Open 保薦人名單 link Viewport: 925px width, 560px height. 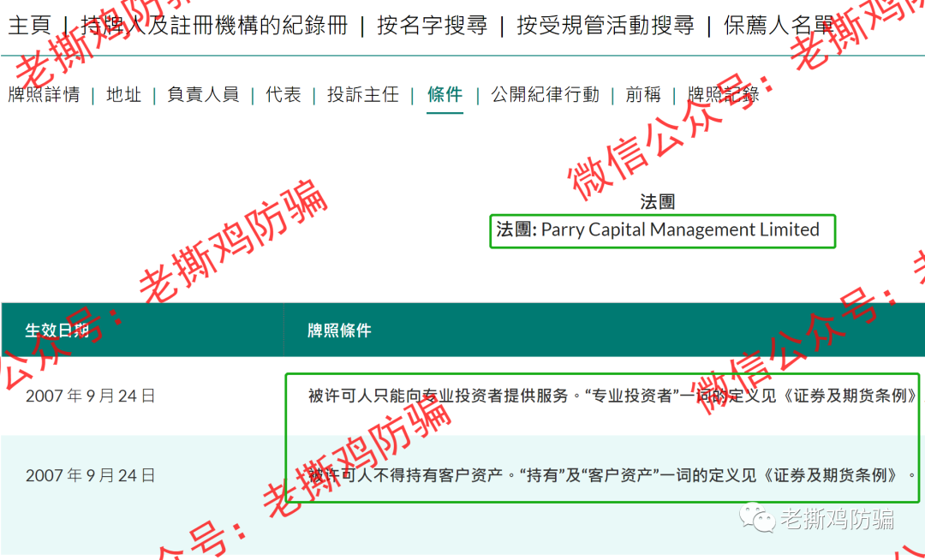tap(779, 26)
